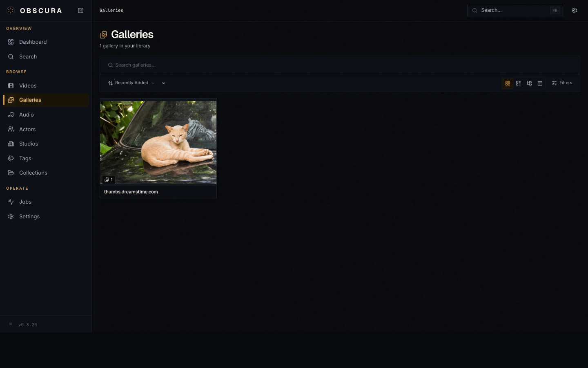Click the Galleries heading icon
The image size is (588, 368).
coord(104,35)
